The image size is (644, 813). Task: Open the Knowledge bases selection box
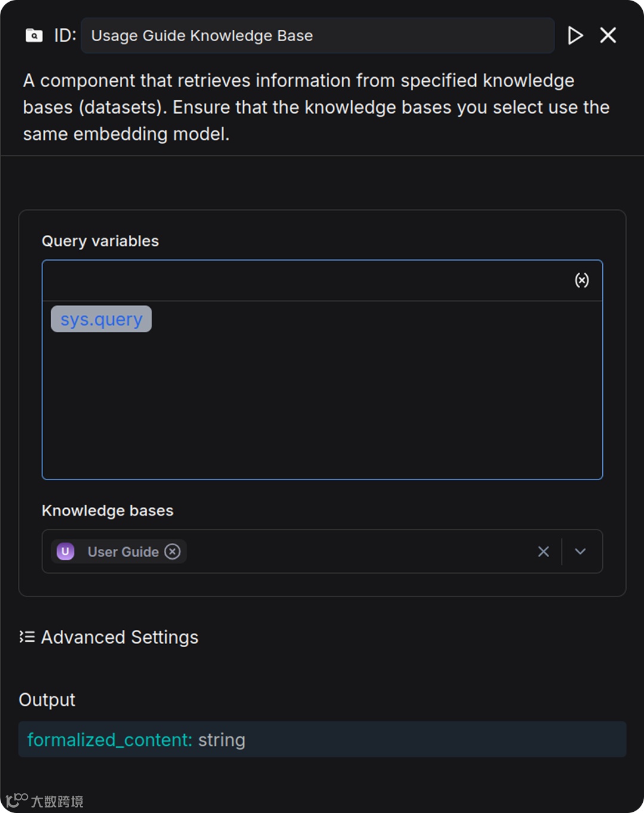[x=358, y=552]
